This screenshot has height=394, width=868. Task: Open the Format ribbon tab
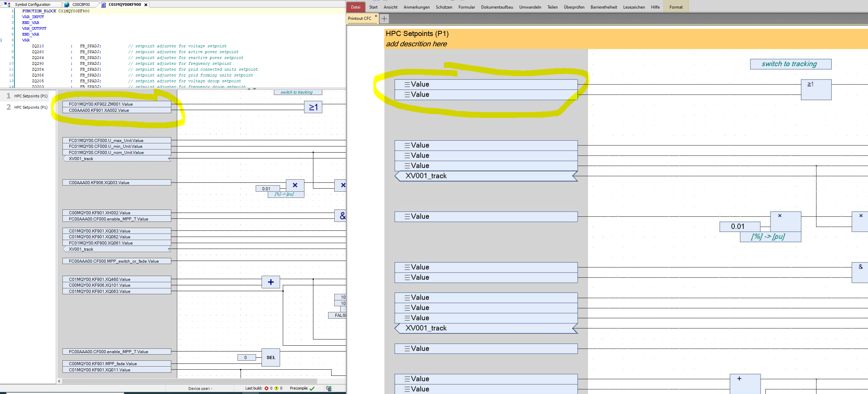point(676,7)
